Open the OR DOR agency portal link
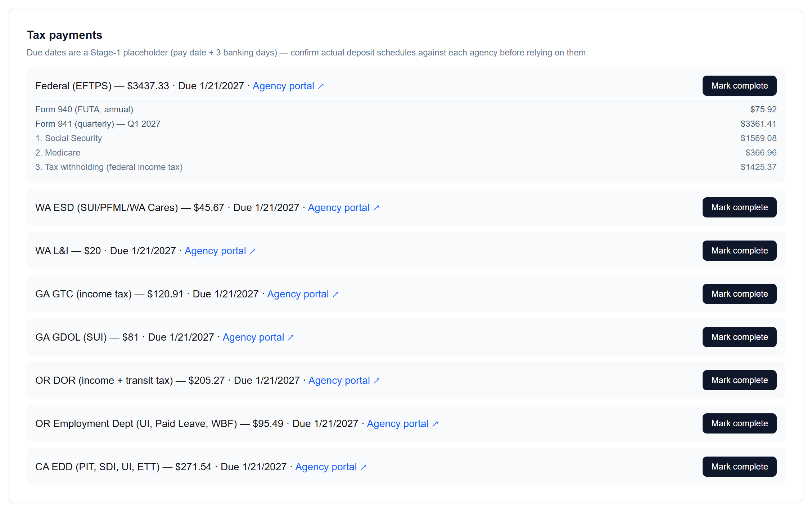 (344, 381)
